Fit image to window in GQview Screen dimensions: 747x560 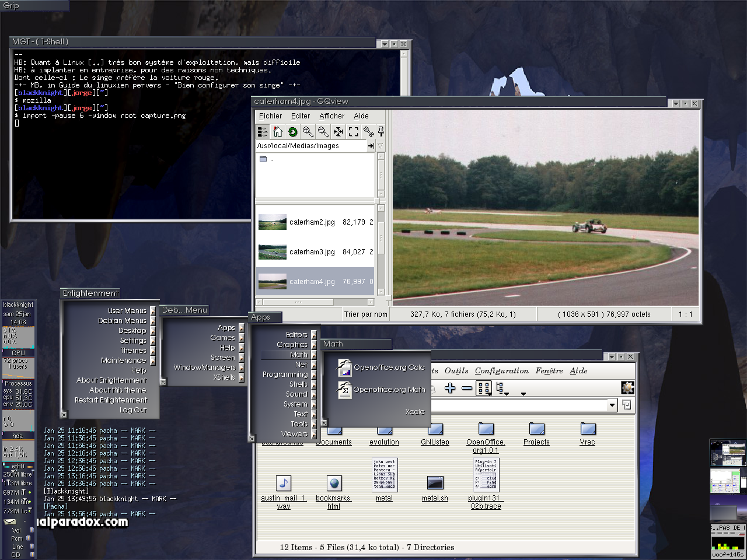tap(338, 132)
